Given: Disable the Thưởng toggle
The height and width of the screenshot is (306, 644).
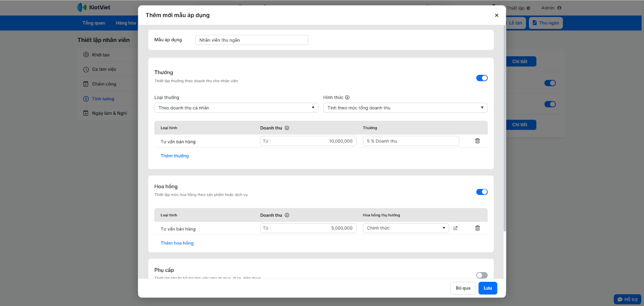Looking at the screenshot, I should click(482, 78).
